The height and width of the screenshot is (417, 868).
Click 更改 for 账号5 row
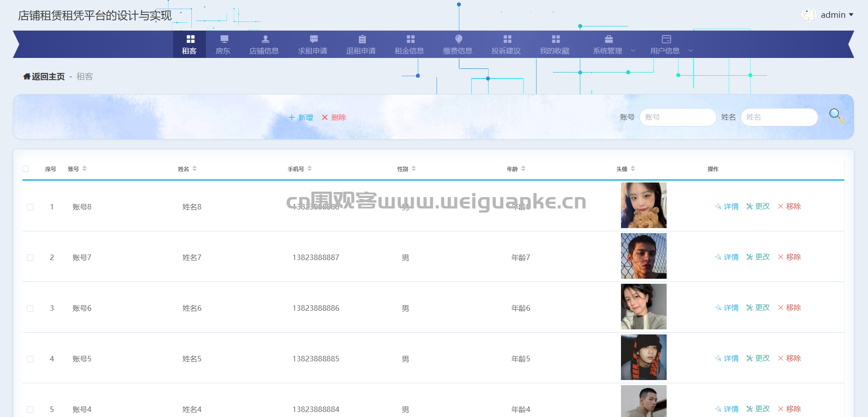click(758, 358)
